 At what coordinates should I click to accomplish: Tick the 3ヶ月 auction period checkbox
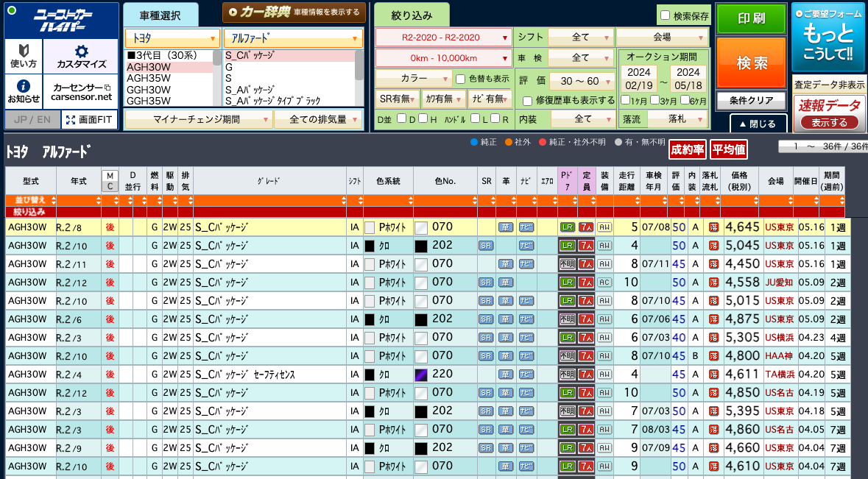pos(655,100)
